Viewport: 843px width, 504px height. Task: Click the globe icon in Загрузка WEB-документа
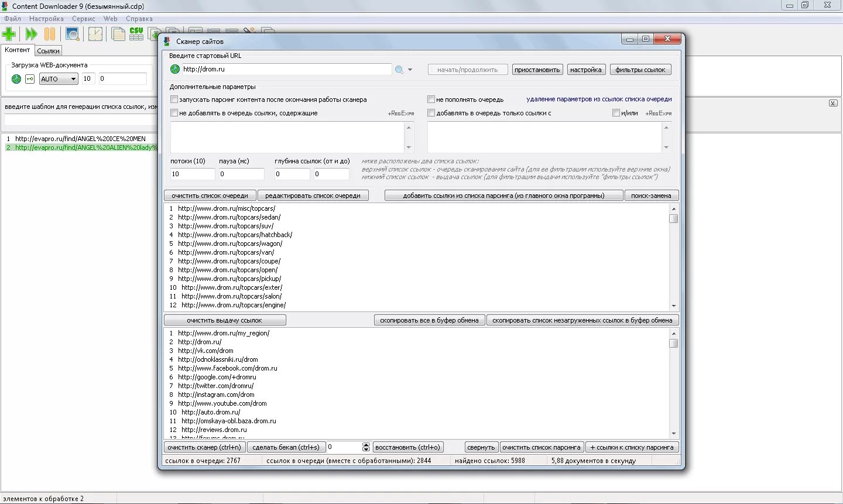16,79
